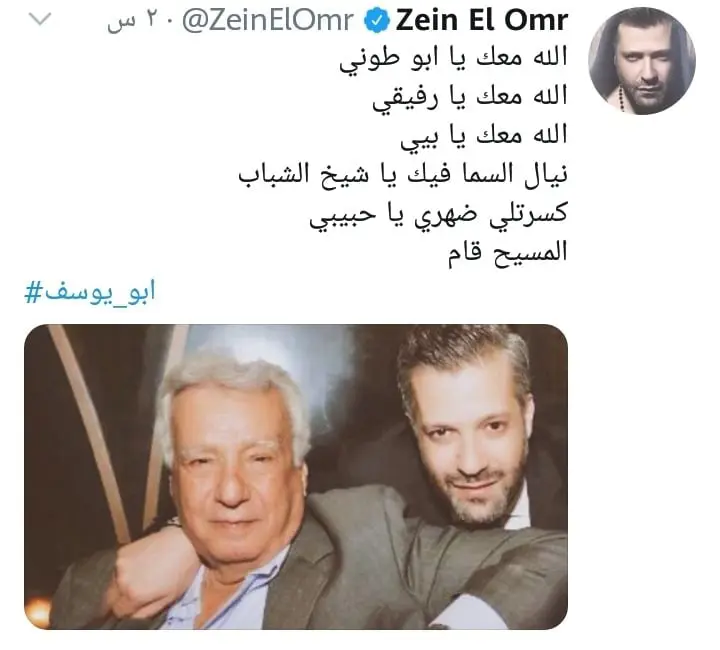Click the final line "المسيح قام"
Screen dimensions: 720x650
508,252
